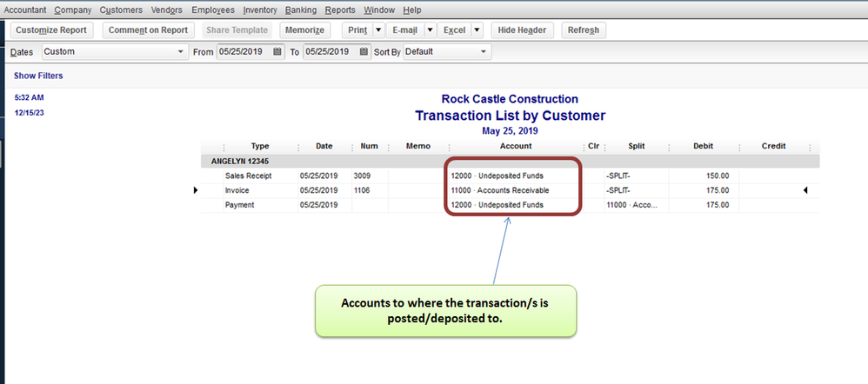Screen dimensions: 868x384
Task: Select the ANGELYN 12345 customer row
Action: 510,162
